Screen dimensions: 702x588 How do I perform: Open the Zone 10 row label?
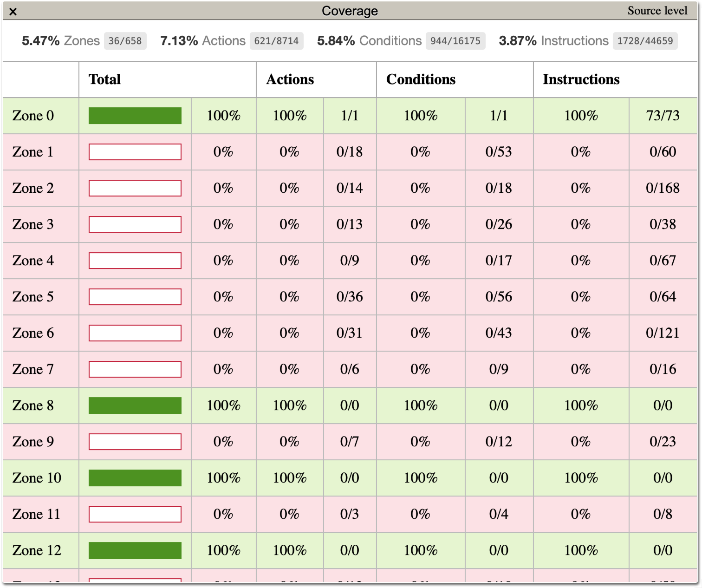click(37, 478)
